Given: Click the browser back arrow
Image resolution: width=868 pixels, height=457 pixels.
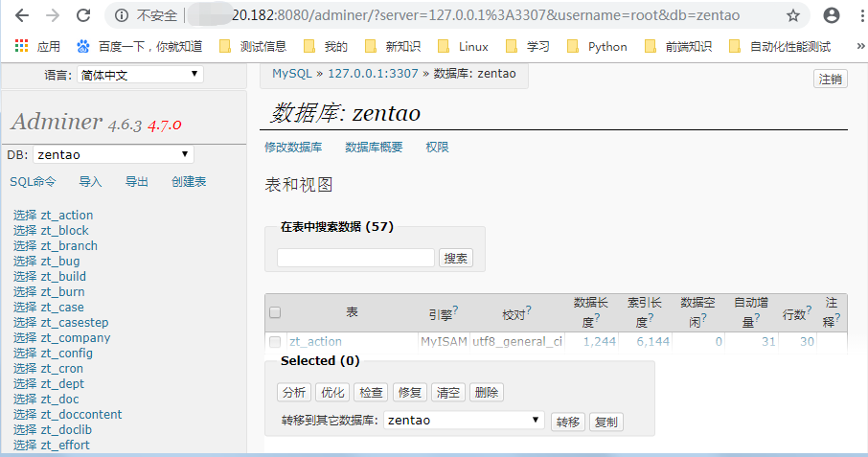Looking at the screenshot, I should [x=22, y=15].
